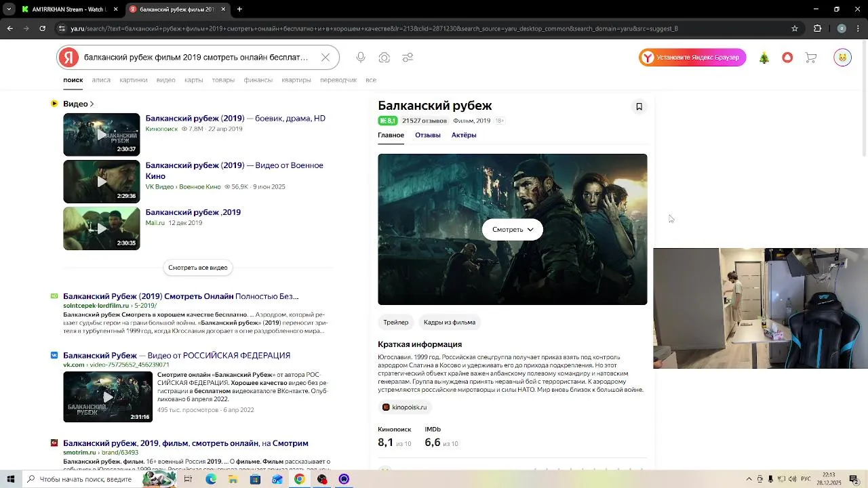Click the Трейлер button
Image resolution: width=868 pixels, height=488 pixels.
click(x=396, y=322)
